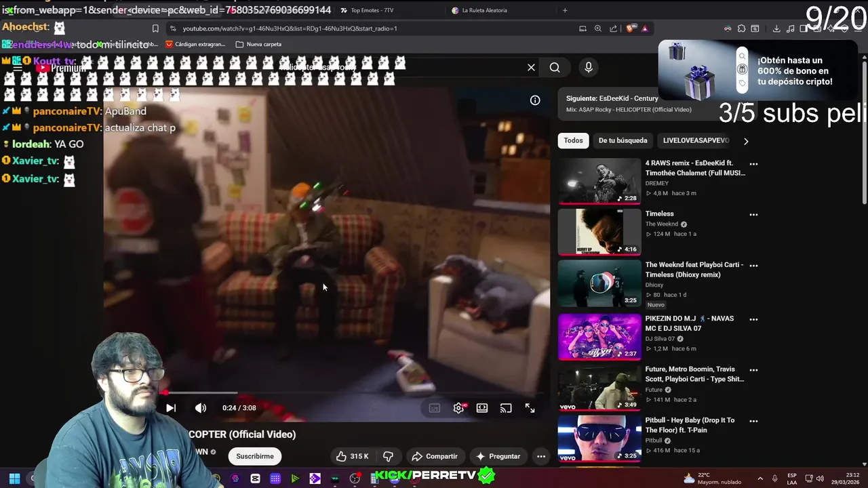
Task: Open options for the Timeless video
Action: pyautogui.click(x=753, y=215)
